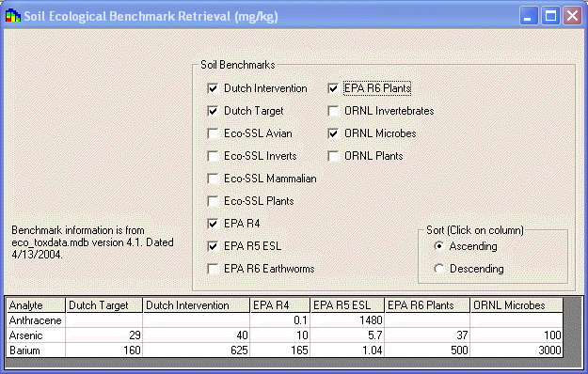Toggle the EPA R4 checkbox
This screenshot has height=374, width=588.
point(213,224)
